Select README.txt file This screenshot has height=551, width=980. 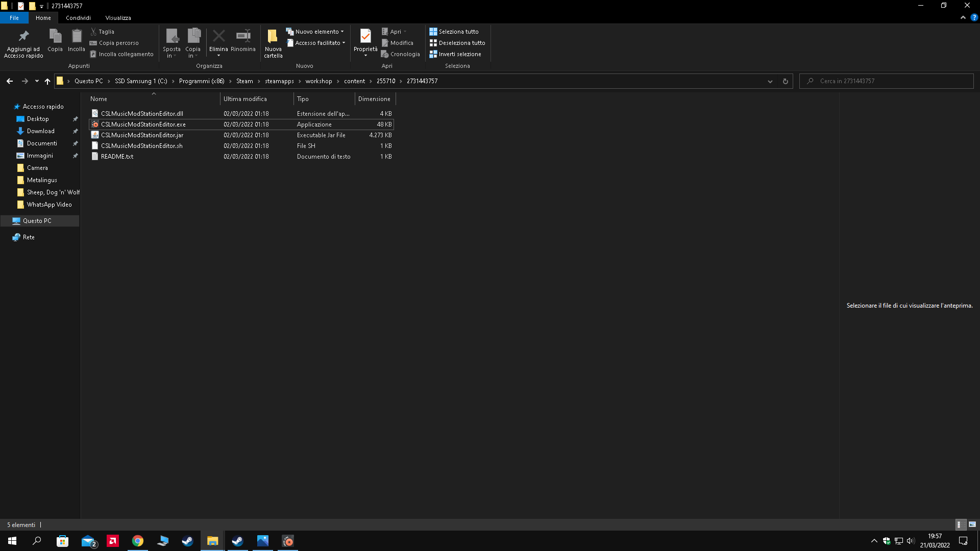pos(241,157)
